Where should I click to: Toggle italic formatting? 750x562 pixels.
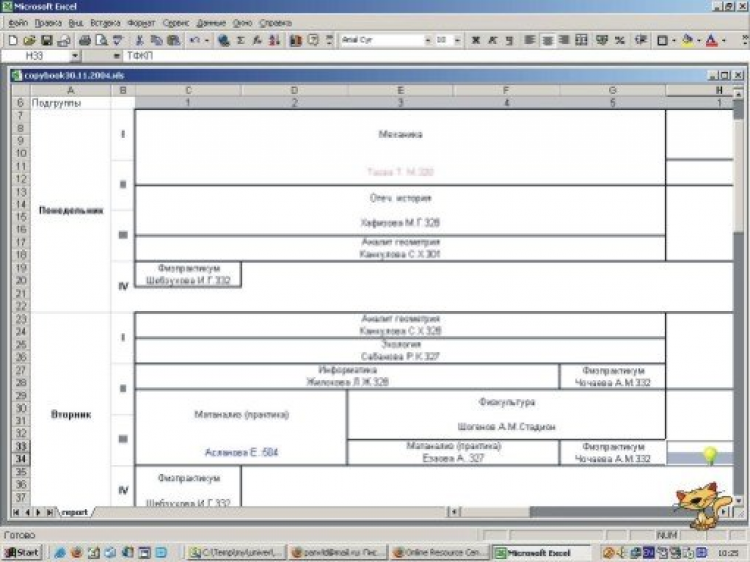[x=492, y=41]
